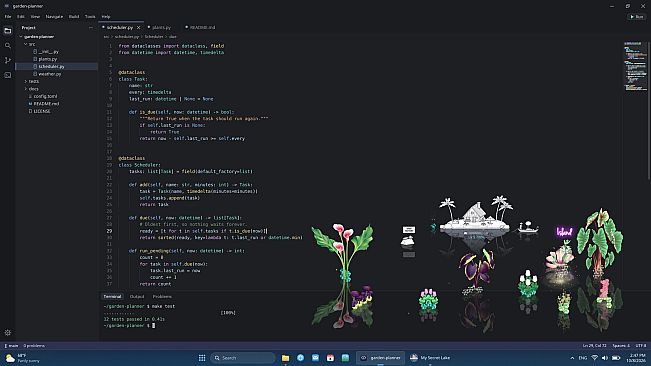Open the Terminal sidebar icon
Screen dimensions: 651x366
click(8, 75)
